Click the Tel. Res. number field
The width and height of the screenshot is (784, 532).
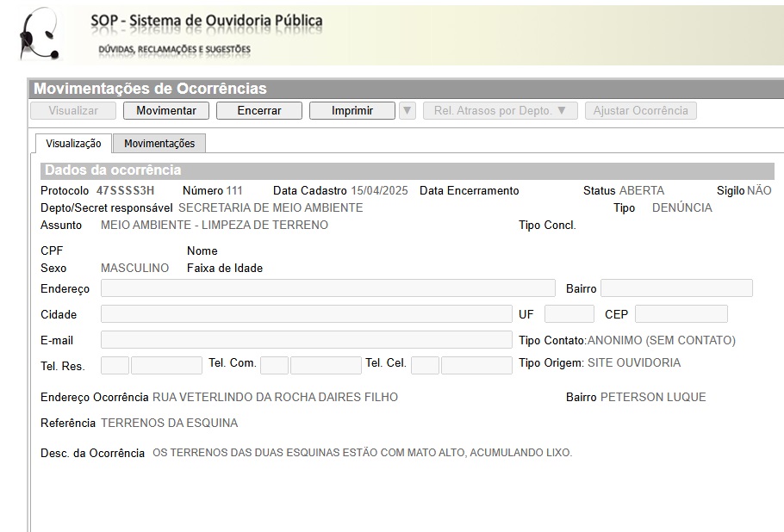click(166, 366)
